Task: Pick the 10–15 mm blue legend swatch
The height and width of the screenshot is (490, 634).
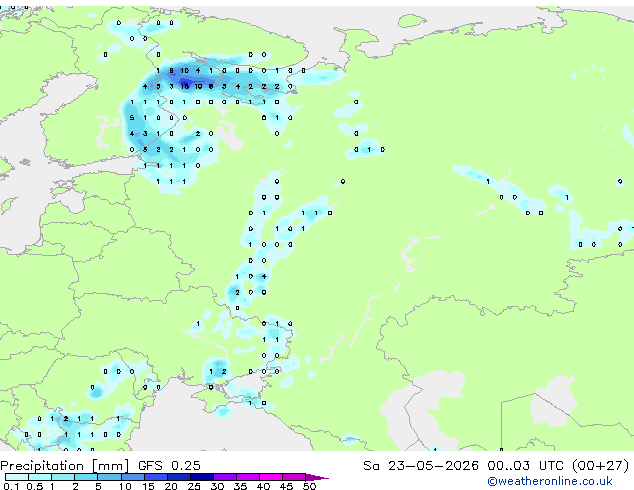Action: pos(133,477)
